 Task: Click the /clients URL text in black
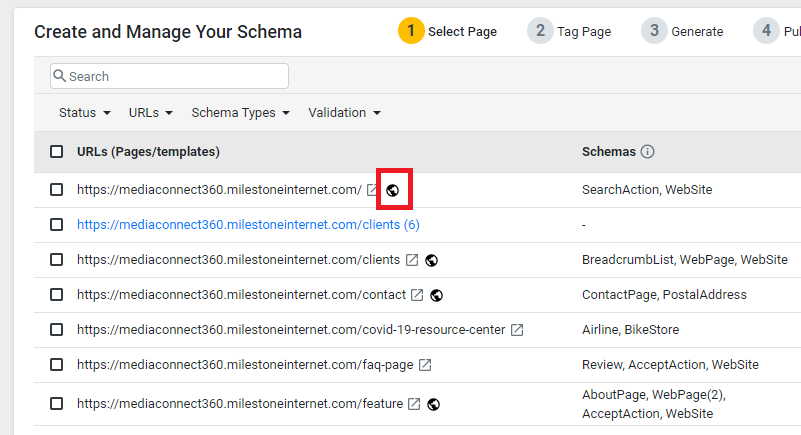point(239,260)
